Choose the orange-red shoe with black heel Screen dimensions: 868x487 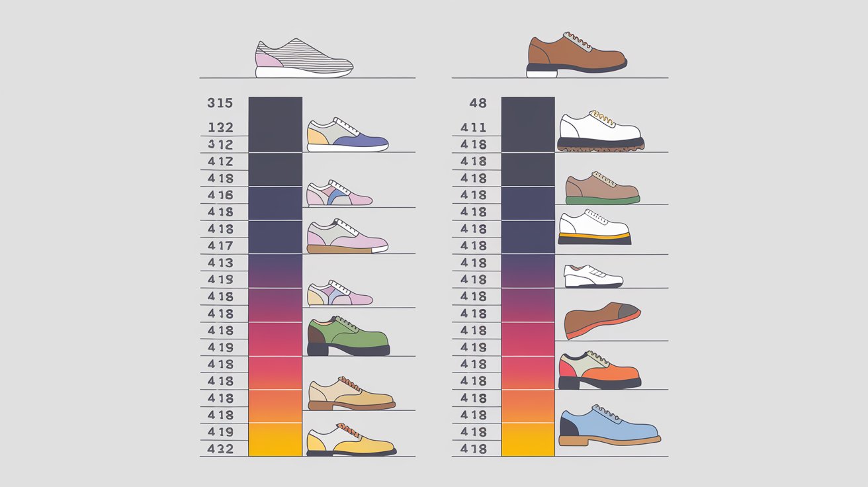coord(599,370)
